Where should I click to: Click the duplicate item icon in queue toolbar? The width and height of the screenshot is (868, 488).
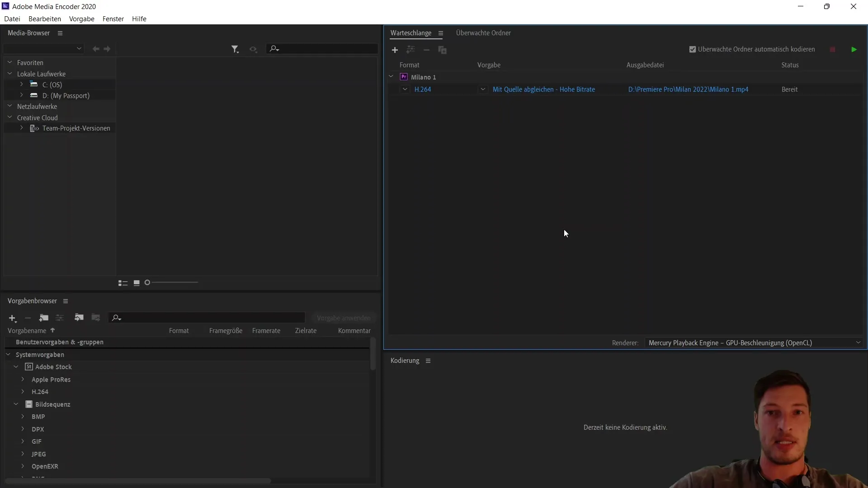pos(442,49)
